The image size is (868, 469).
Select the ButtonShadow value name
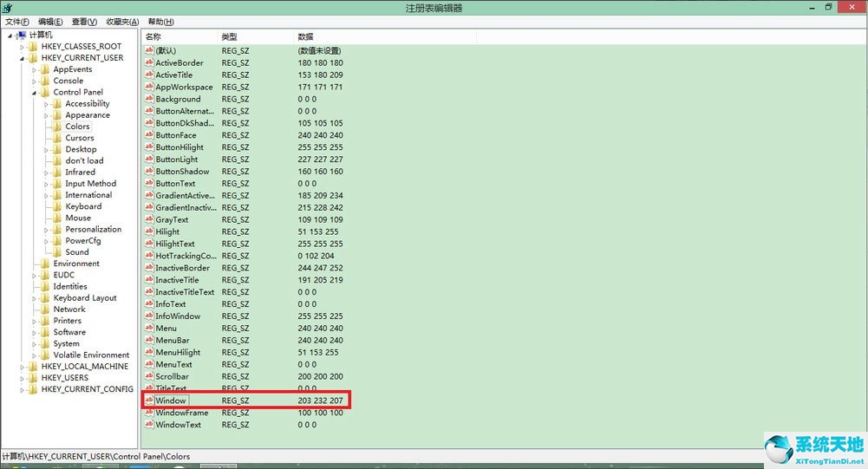[182, 171]
